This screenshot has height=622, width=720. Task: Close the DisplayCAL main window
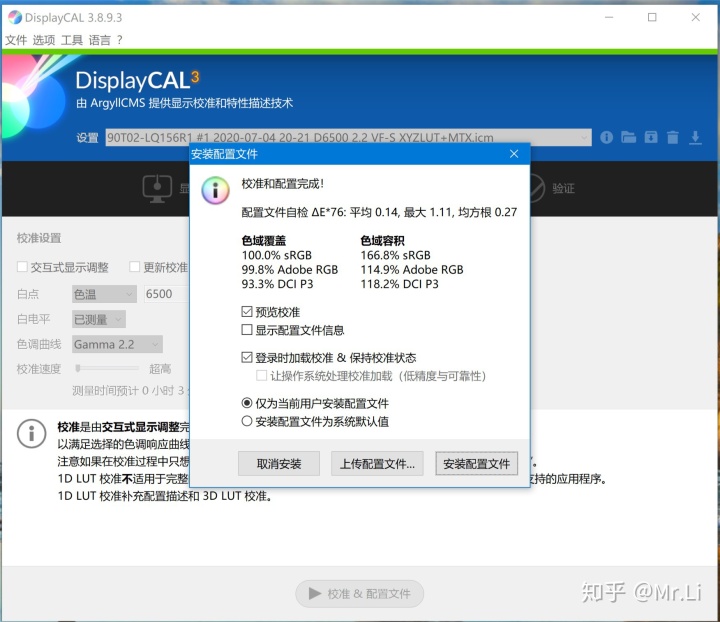695,17
